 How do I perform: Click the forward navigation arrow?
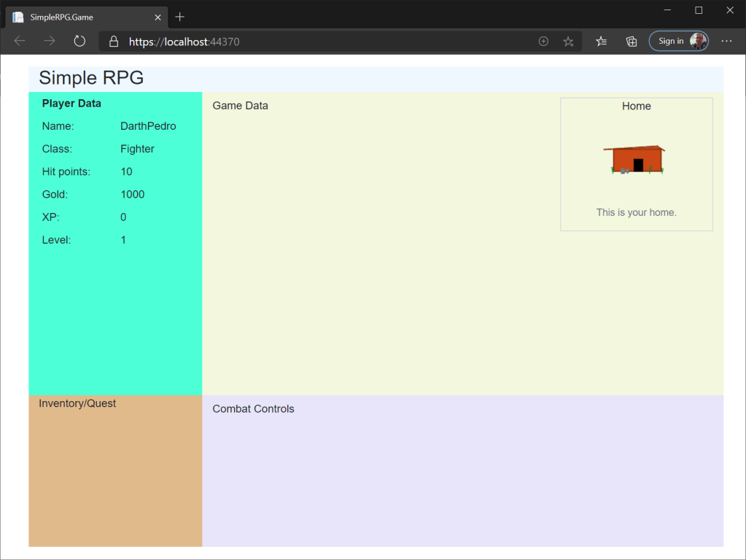[x=50, y=42]
